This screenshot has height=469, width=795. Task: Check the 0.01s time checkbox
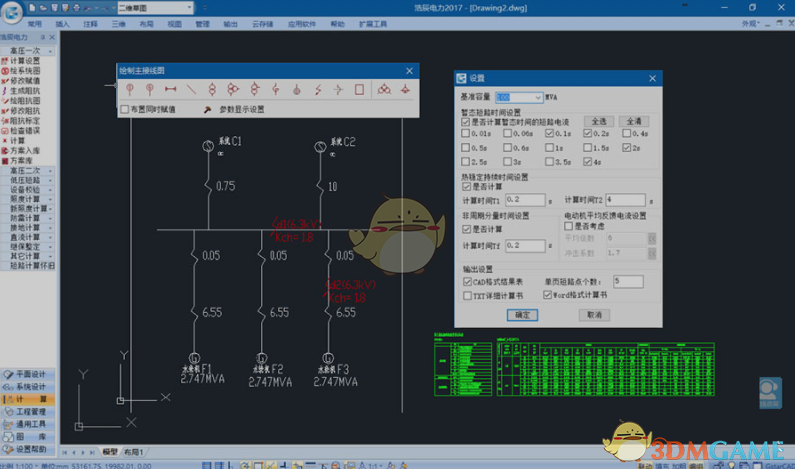tap(465, 133)
